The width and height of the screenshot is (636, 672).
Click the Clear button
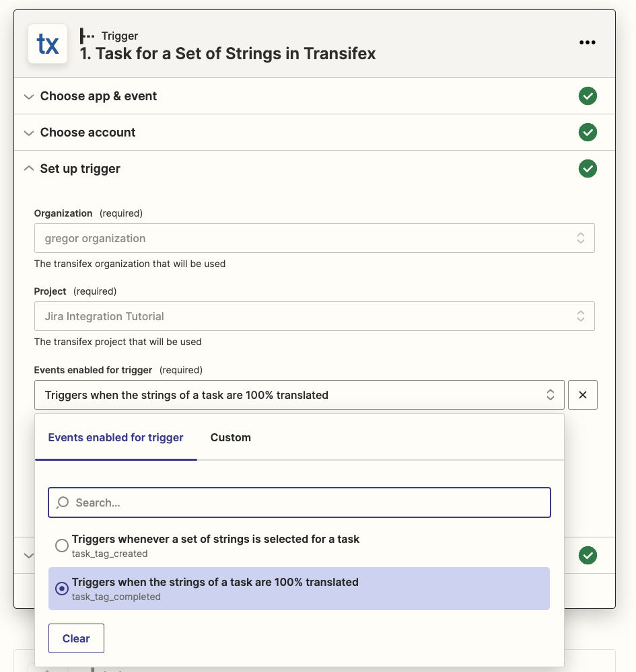click(76, 638)
